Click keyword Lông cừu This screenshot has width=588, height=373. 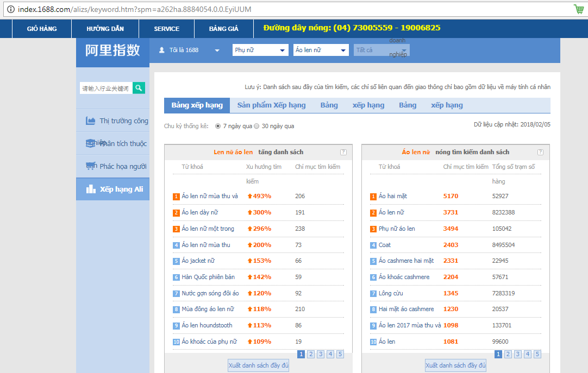(391, 293)
